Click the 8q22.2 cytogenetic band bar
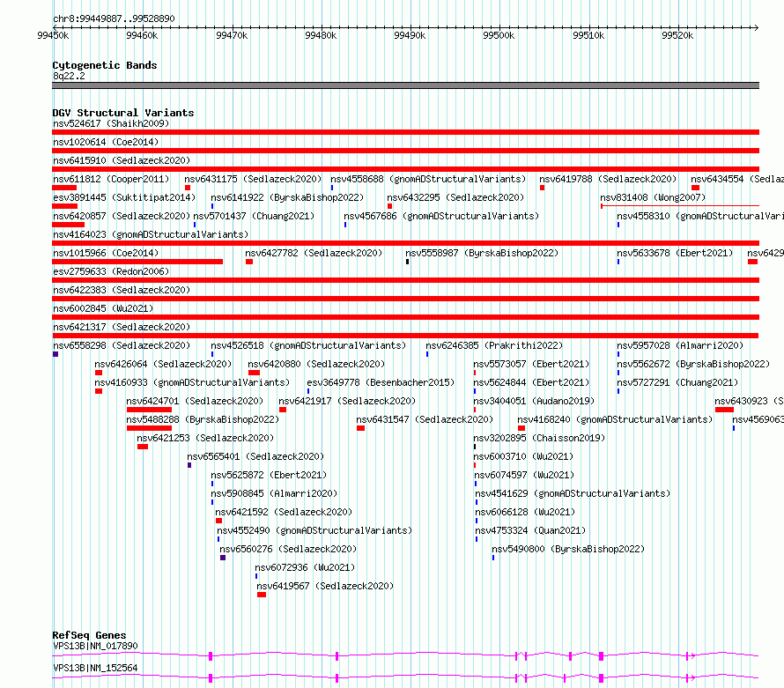The height and width of the screenshot is (688, 784). pyautogui.click(x=405, y=85)
